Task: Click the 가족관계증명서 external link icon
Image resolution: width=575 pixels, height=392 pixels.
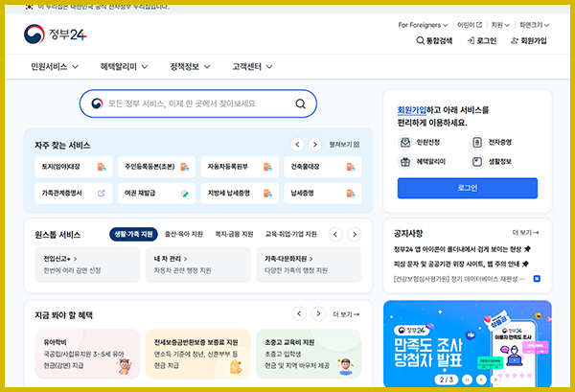Action: pos(102,194)
